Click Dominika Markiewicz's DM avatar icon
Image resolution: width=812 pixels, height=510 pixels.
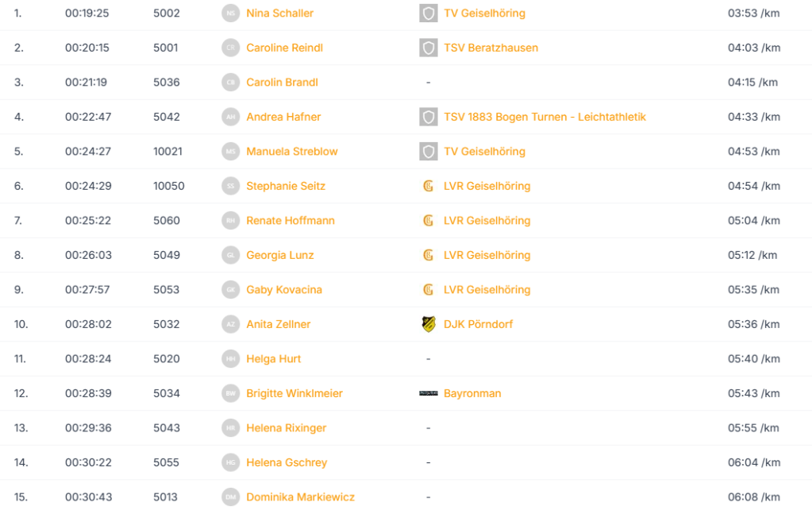pos(230,497)
